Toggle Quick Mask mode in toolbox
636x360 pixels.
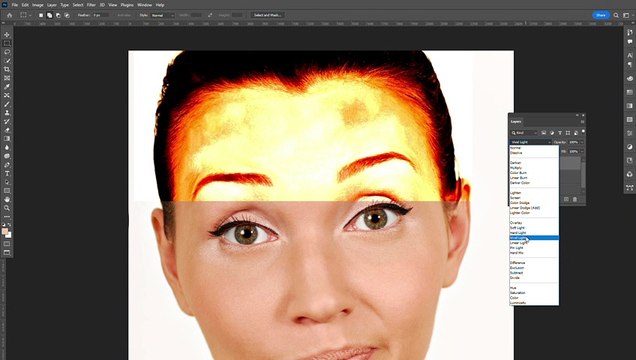[x=7, y=244]
